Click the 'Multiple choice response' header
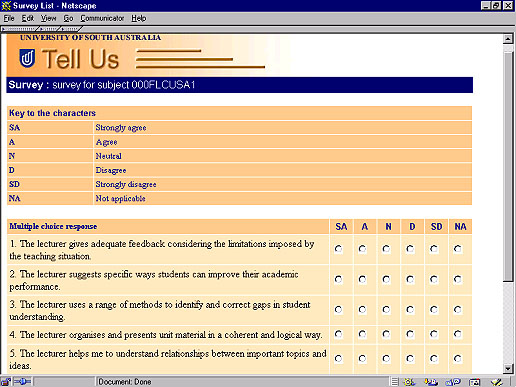Screen dimensions: 516x387 click(x=53, y=226)
